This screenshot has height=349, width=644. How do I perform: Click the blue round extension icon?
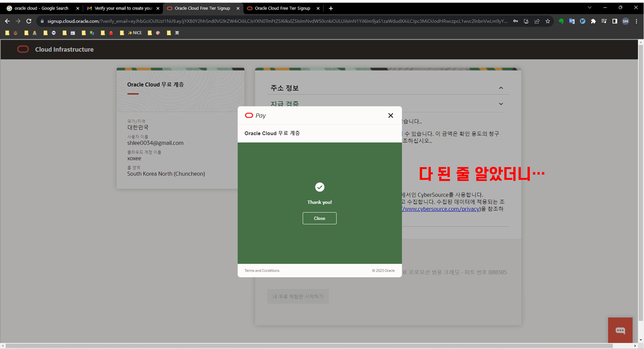(x=583, y=21)
